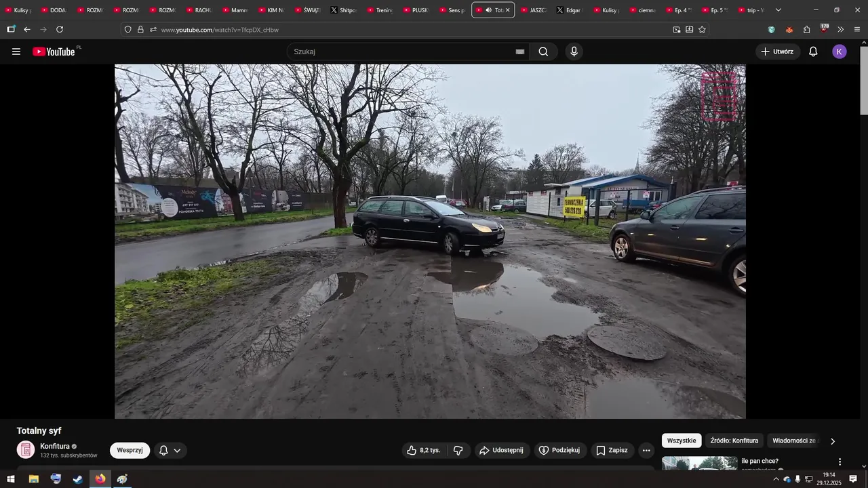Toggle subscription notifications bell dropdown
This screenshot has height=488, width=868.
click(170, 450)
